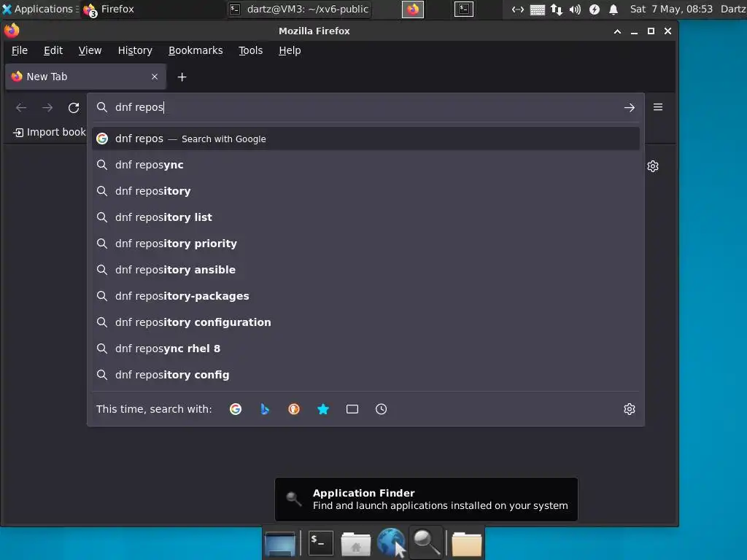
Task: Switch to the terminal workspace thumbnail in panel
Action: (x=463, y=9)
